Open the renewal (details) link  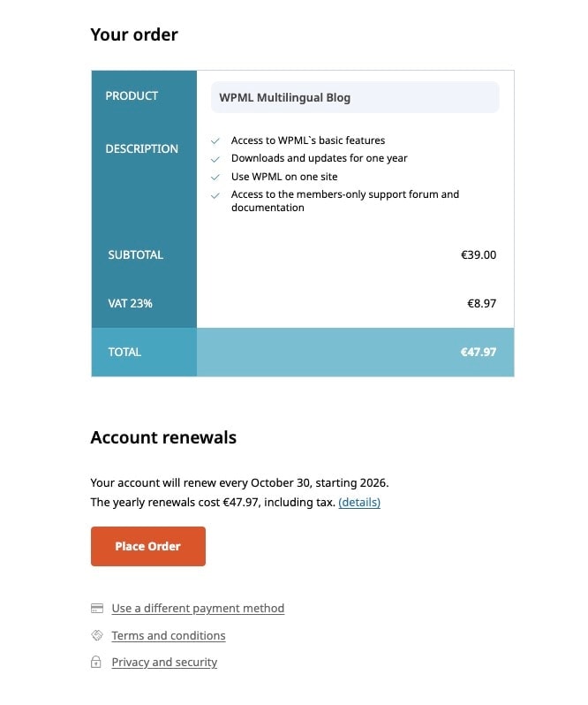359,503
